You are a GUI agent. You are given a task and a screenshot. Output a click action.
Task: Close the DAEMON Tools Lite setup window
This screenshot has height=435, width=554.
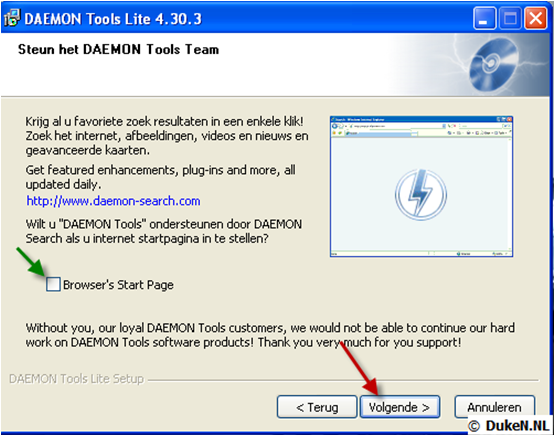point(535,18)
